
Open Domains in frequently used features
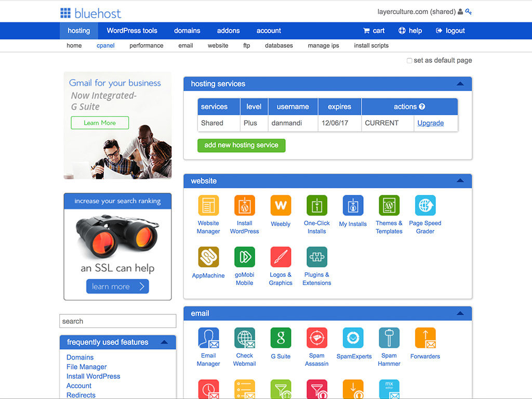(x=80, y=357)
